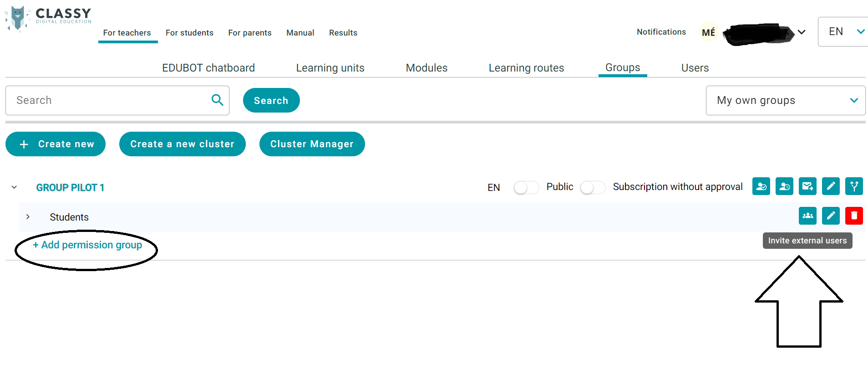This screenshot has width=868, height=365.
Task: Click the approved users icon with checkmark
Action: [761, 186]
